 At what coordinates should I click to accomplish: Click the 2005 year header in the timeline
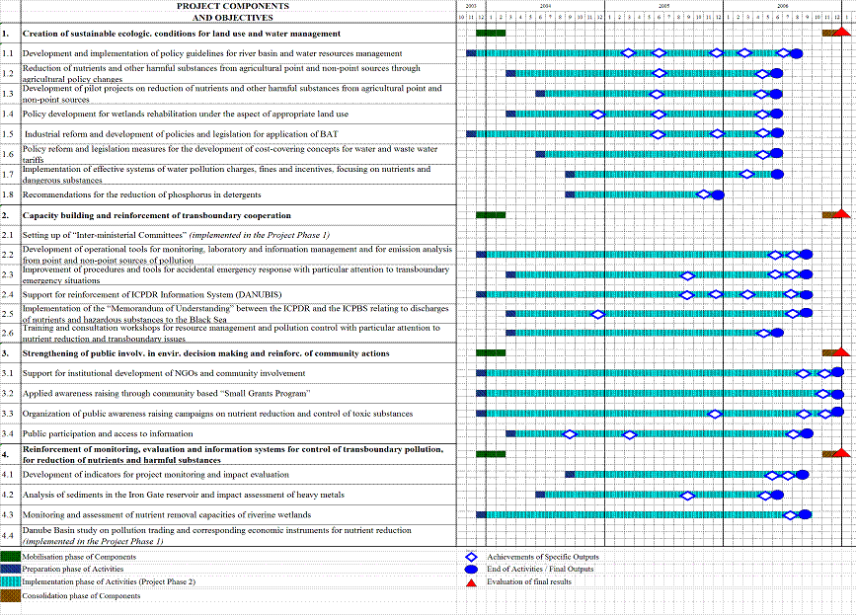[x=663, y=5]
